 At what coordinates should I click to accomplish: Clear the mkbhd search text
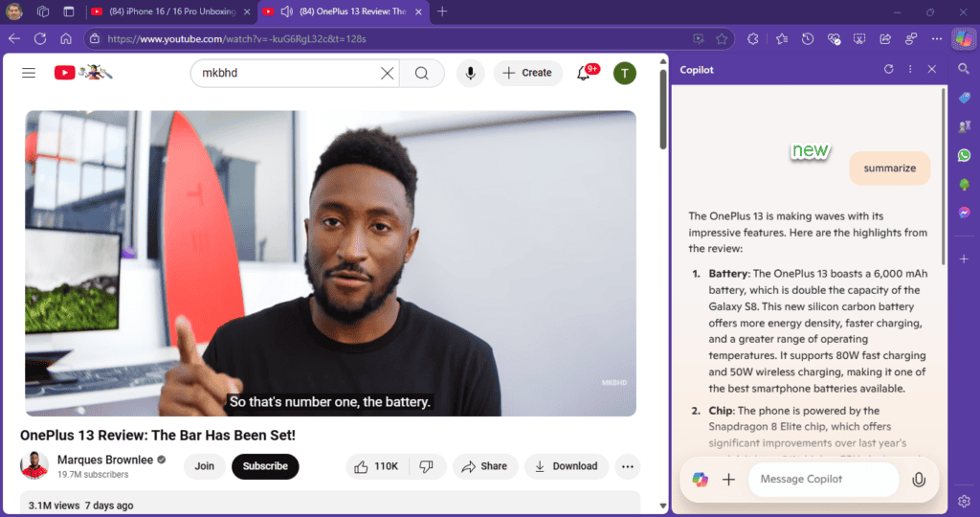tap(387, 73)
